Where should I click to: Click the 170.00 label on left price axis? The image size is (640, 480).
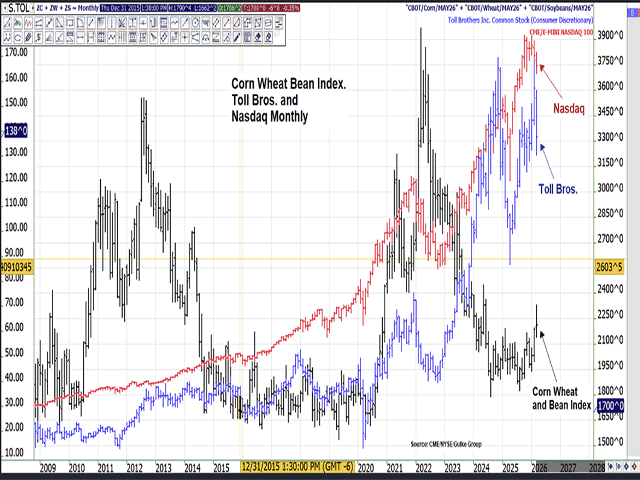(x=16, y=52)
